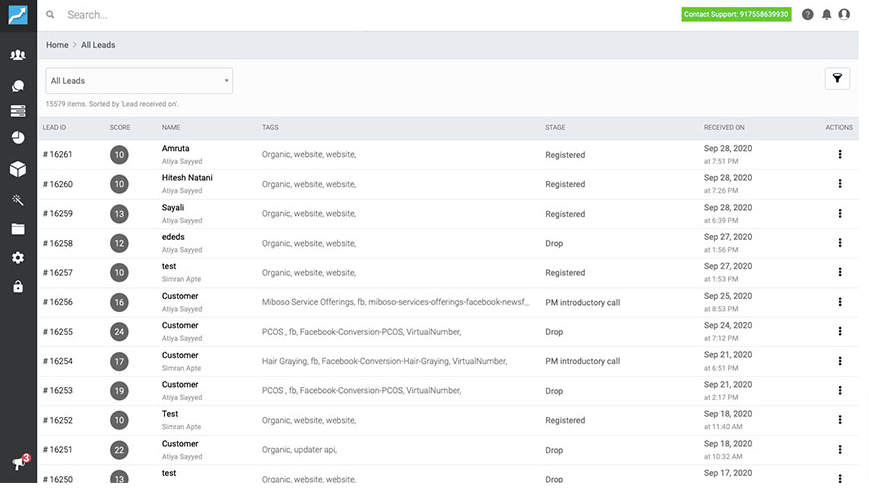Open the filter funnel button
The width and height of the screenshot is (869, 500).
pos(837,79)
